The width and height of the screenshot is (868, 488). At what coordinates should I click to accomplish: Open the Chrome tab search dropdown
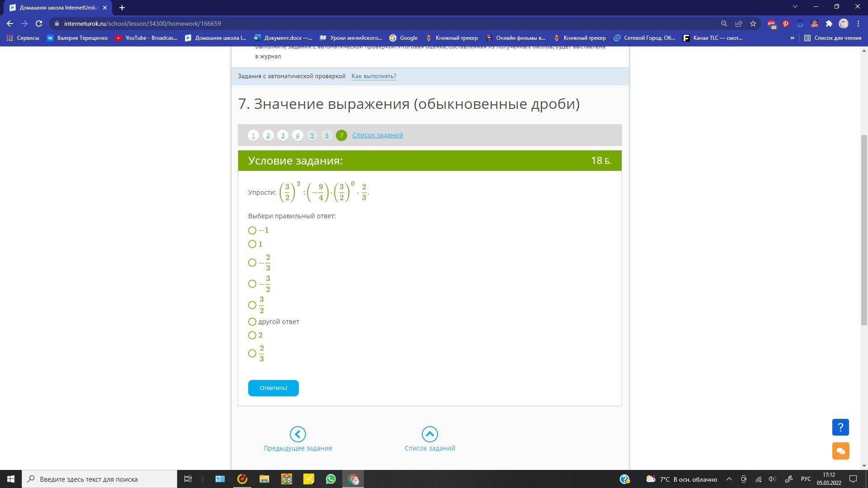click(x=795, y=7)
